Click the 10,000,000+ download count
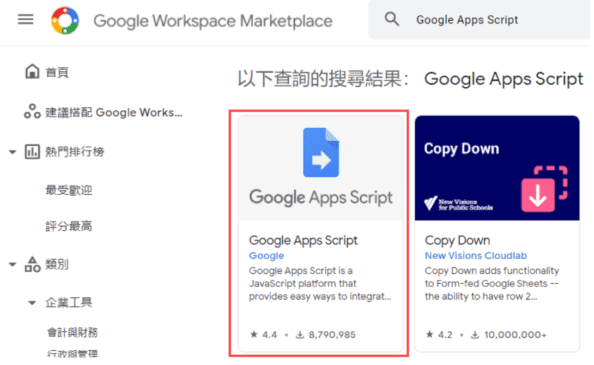 click(x=515, y=335)
